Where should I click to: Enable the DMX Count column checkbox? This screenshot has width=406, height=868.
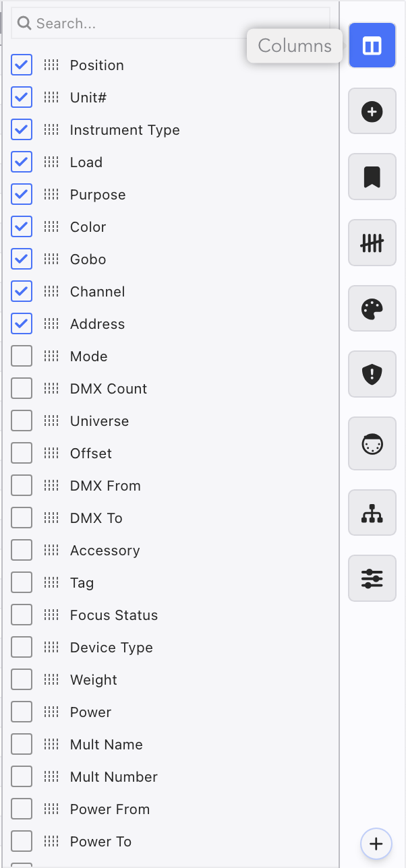point(22,388)
